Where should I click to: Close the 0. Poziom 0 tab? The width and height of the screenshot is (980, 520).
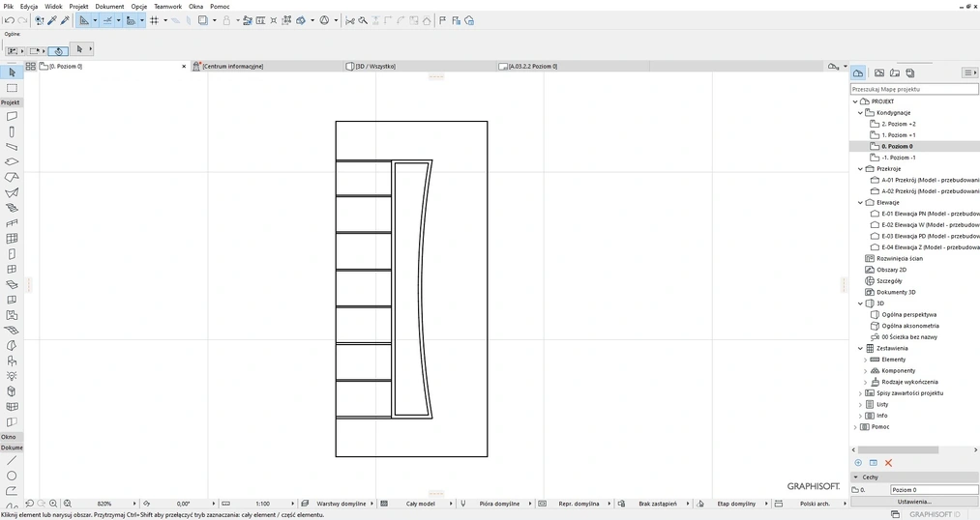coord(184,66)
